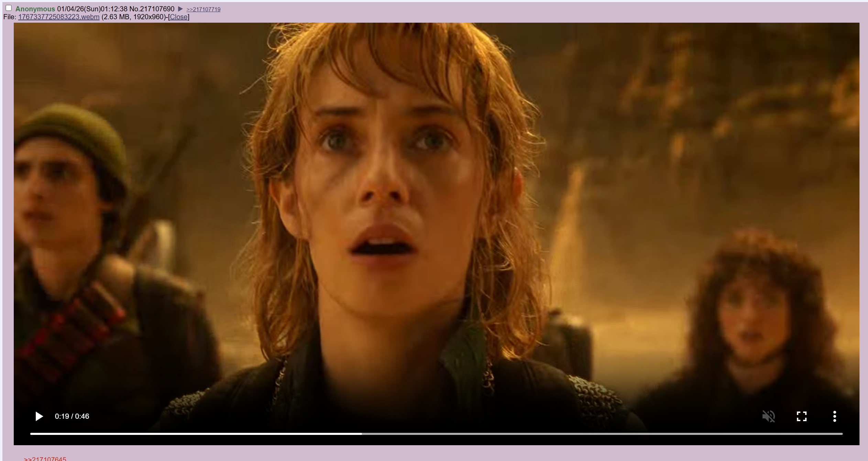Follow the >>217107719 reply backlink
Viewport: 868px width, 461px height.
tap(203, 9)
